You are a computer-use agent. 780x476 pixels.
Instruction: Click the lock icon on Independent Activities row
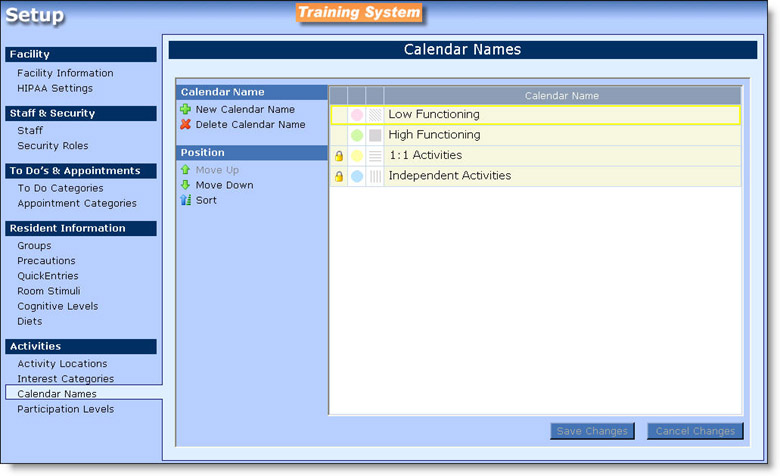339,176
